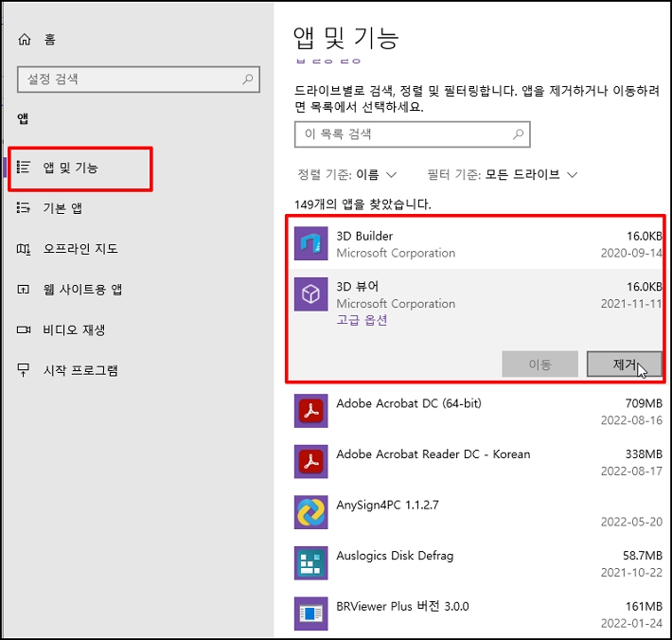Select the BRViewer Plus app icon
This screenshot has height=640, width=672.
[x=311, y=613]
